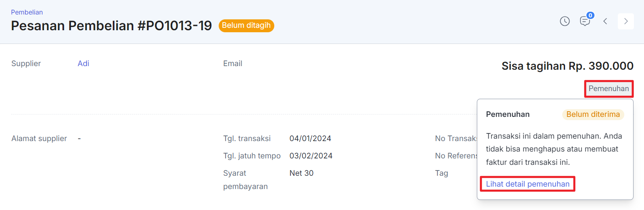
Task: Click the Alamat supplier label
Action: tap(39, 139)
